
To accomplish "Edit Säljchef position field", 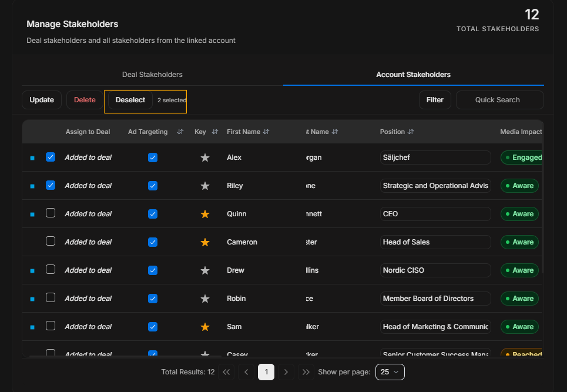I will (x=435, y=158).
